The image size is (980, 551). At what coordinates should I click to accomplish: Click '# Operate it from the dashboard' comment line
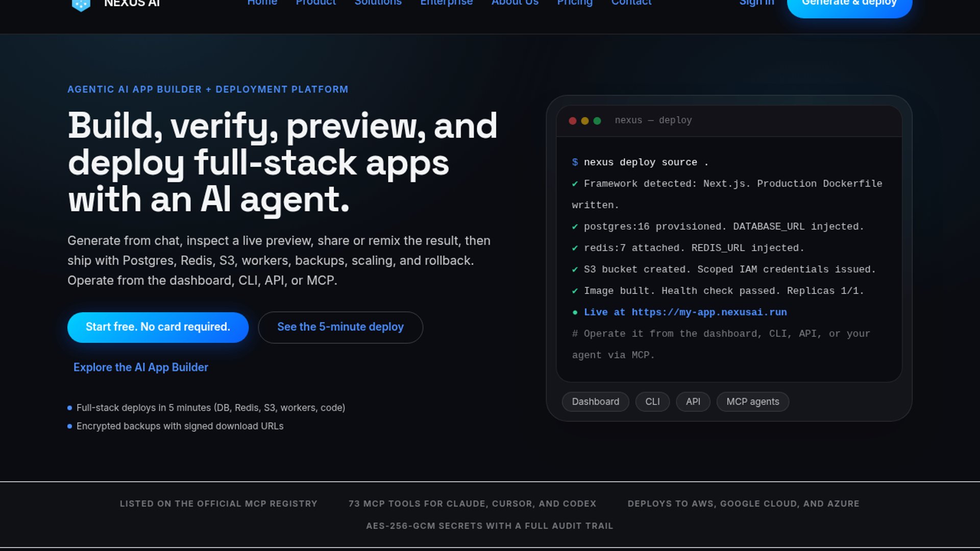(x=721, y=344)
